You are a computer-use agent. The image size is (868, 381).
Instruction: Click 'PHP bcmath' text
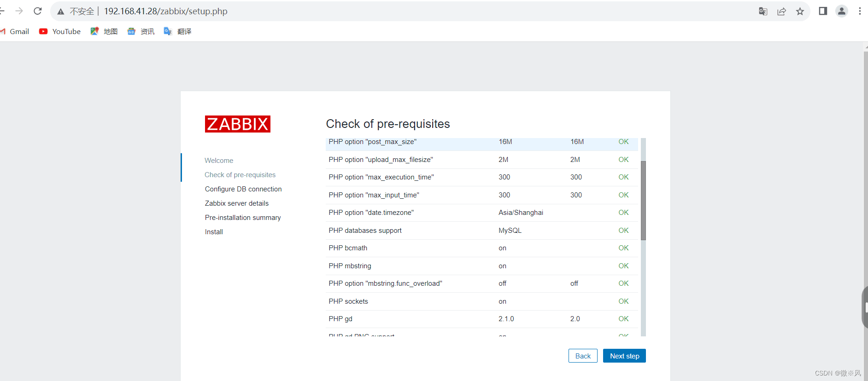pos(348,248)
